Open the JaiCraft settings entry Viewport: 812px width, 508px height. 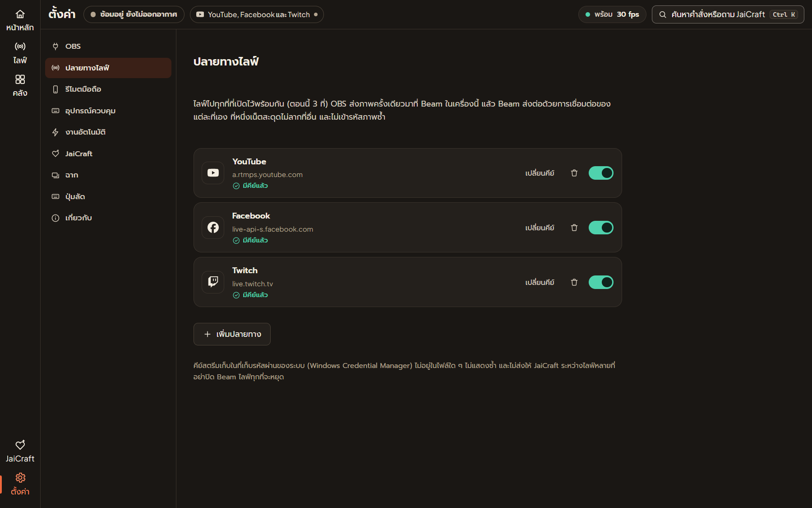coord(108,154)
